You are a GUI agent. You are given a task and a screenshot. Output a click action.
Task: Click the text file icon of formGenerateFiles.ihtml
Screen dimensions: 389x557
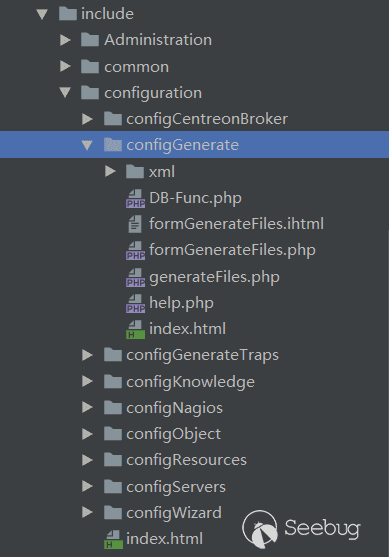135,225
